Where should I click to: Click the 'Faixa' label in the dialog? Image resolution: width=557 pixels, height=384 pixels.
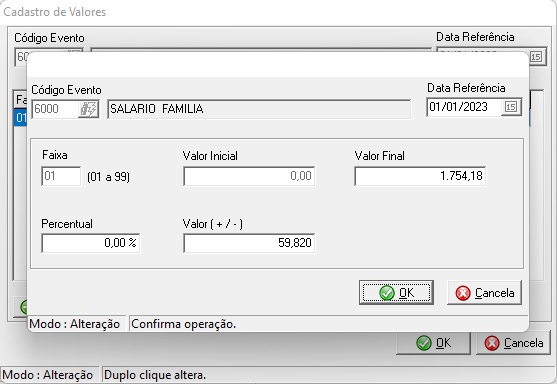[55, 155]
